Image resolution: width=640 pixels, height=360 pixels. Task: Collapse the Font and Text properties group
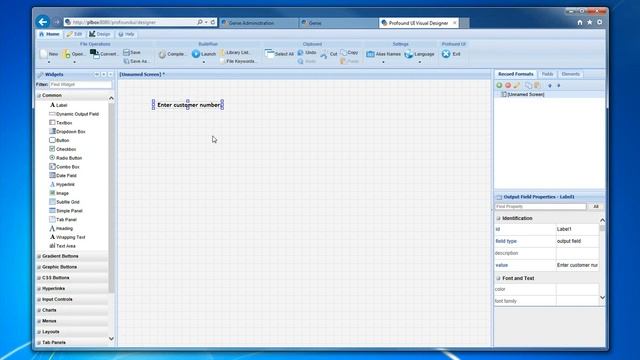pos(498,278)
